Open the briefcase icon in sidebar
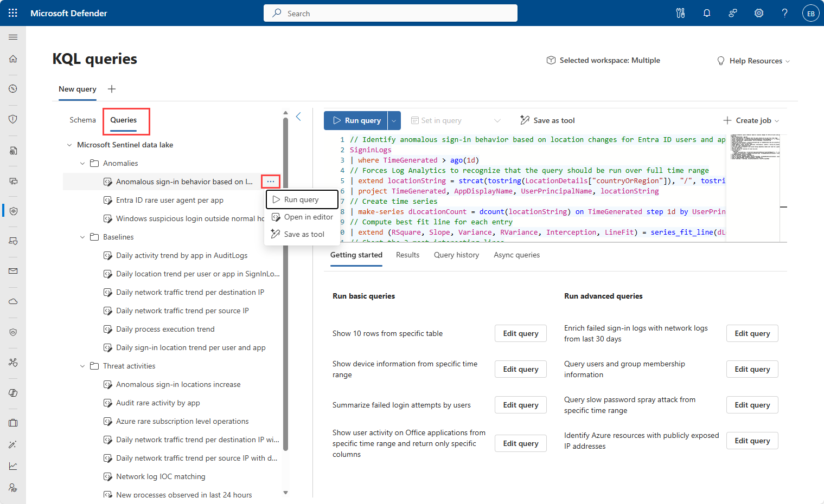 coord(13,423)
